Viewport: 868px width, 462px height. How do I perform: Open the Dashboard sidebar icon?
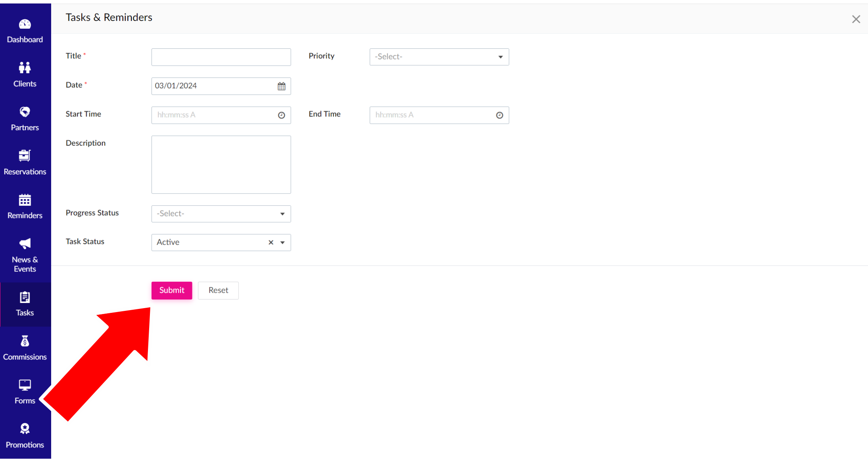click(25, 24)
